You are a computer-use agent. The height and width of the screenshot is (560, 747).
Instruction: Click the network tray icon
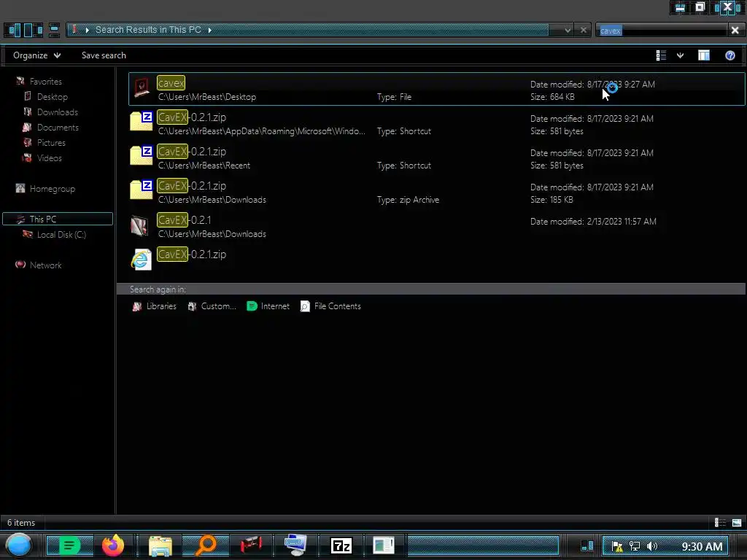[634, 546]
